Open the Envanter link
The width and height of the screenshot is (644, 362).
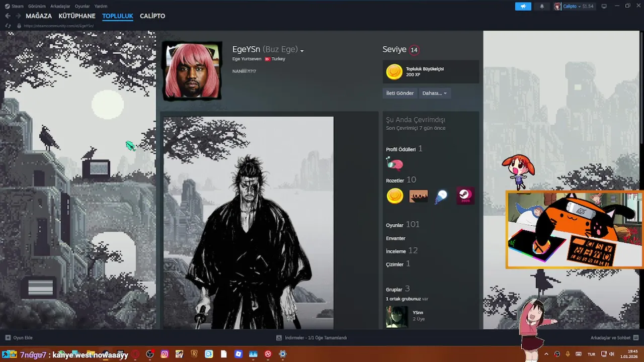coord(395,238)
